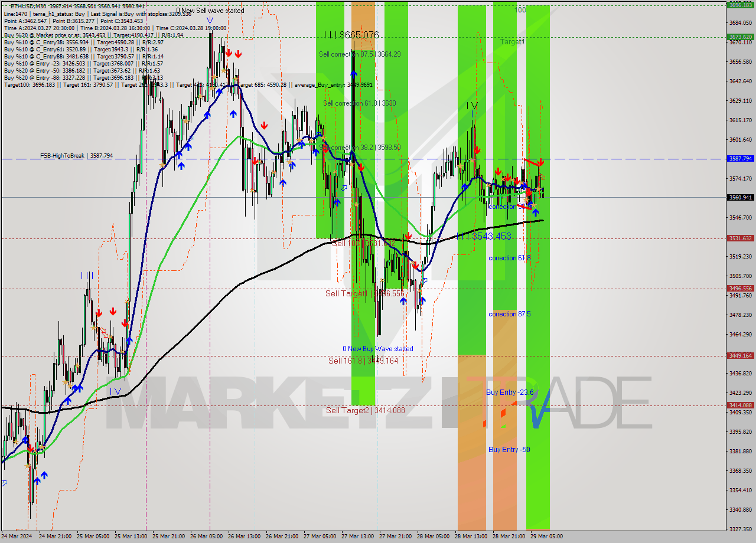Select 'Sell correction 38.2 | 3598.50' label

pos(360,148)
